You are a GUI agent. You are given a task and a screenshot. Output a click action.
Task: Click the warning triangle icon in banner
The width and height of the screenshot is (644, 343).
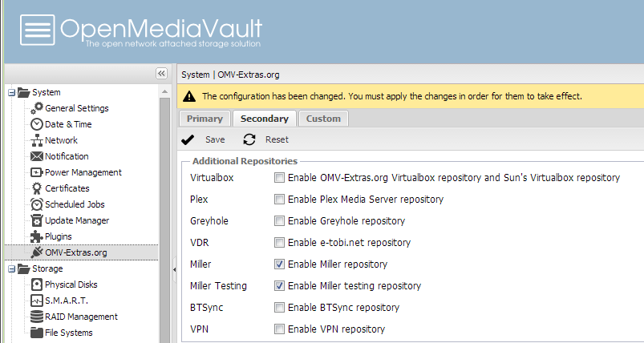pos(189,96)
